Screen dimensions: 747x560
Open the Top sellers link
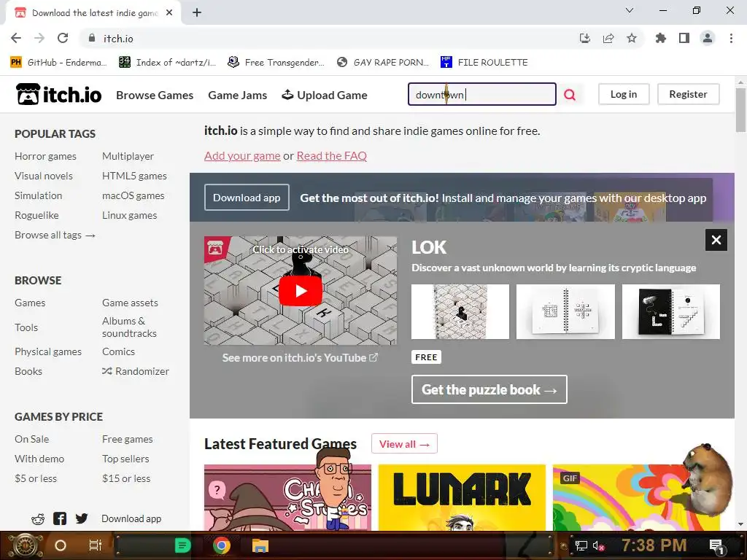pos(125,459)
